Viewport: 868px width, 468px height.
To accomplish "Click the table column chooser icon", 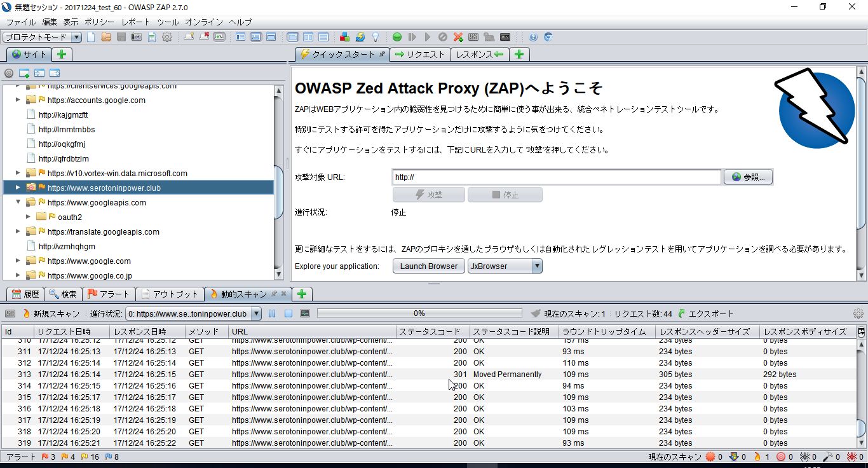I will [x=861, y=331].
